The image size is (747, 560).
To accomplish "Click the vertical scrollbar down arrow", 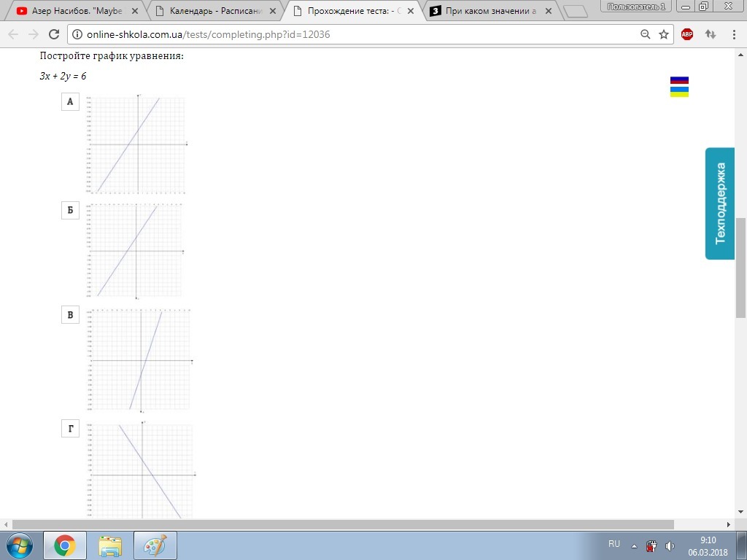I will [x=741, y=513].
